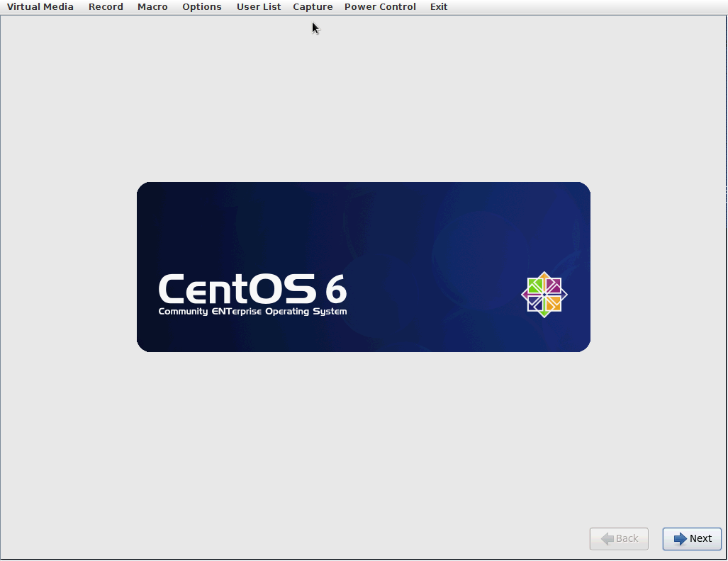Open the Virtual Media menu

[x=40, y=7]
